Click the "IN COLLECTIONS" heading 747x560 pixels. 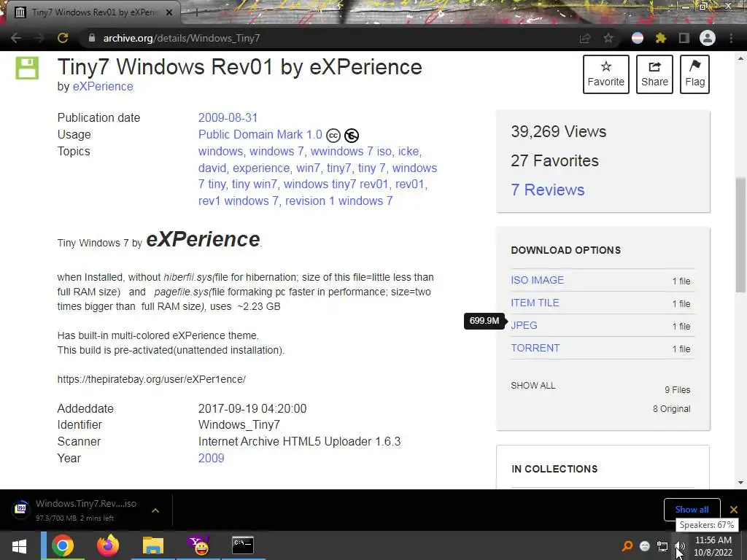point(554,469)
